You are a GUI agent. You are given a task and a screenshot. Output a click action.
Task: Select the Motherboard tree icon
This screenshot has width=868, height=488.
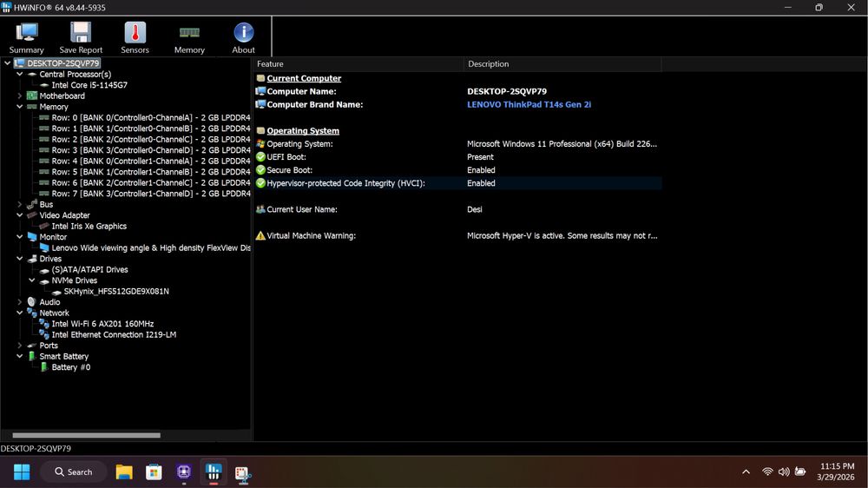(32, 96)
